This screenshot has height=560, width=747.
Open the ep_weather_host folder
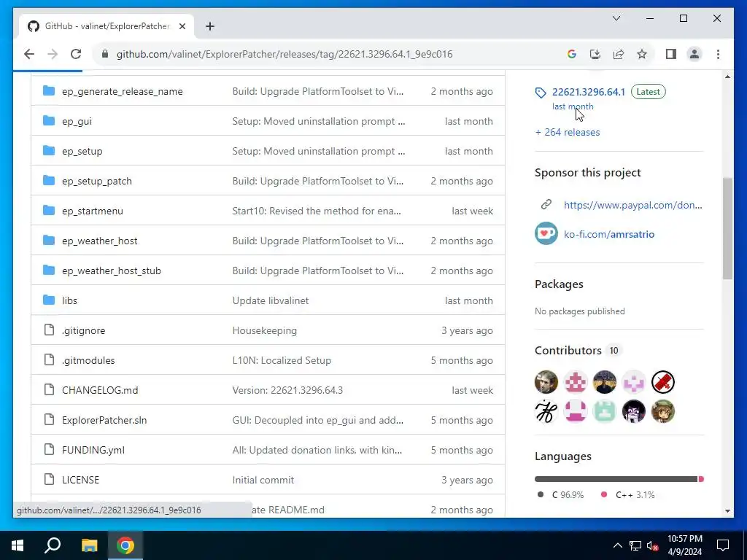click(x=99, y=241)
